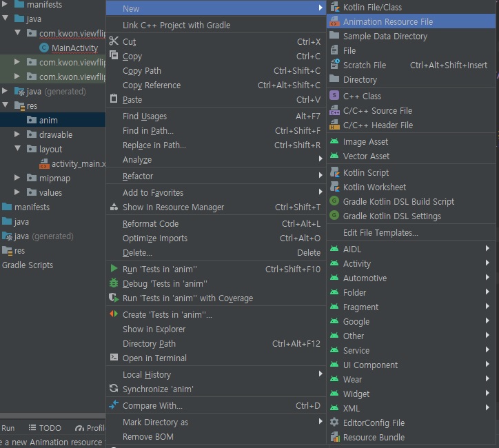Click the Gradle Kotlin DSL Build Script icon
Screen dimensions: 499x448
334,201
